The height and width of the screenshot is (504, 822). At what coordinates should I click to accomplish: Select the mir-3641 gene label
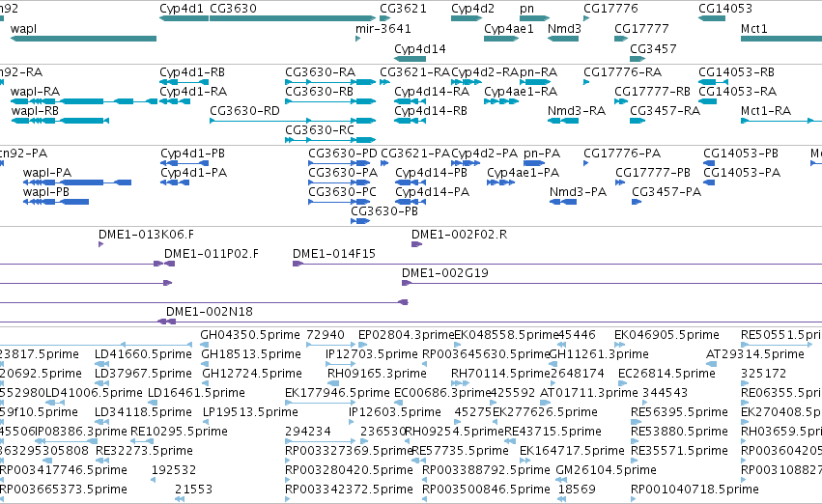click(x=383, y=28)
